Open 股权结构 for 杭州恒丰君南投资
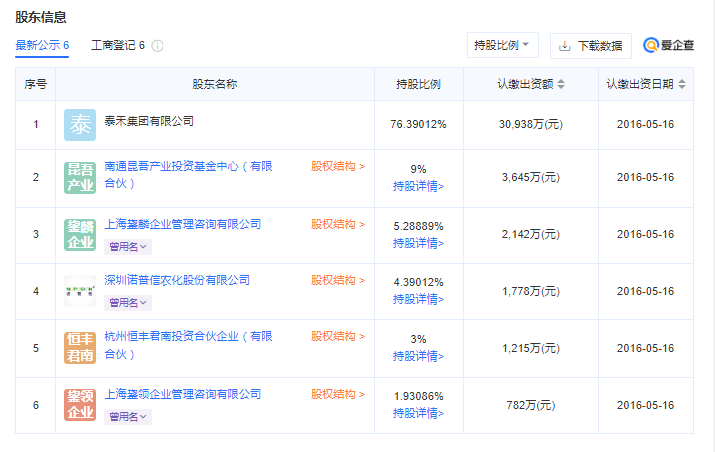 [x=338, y=336]
